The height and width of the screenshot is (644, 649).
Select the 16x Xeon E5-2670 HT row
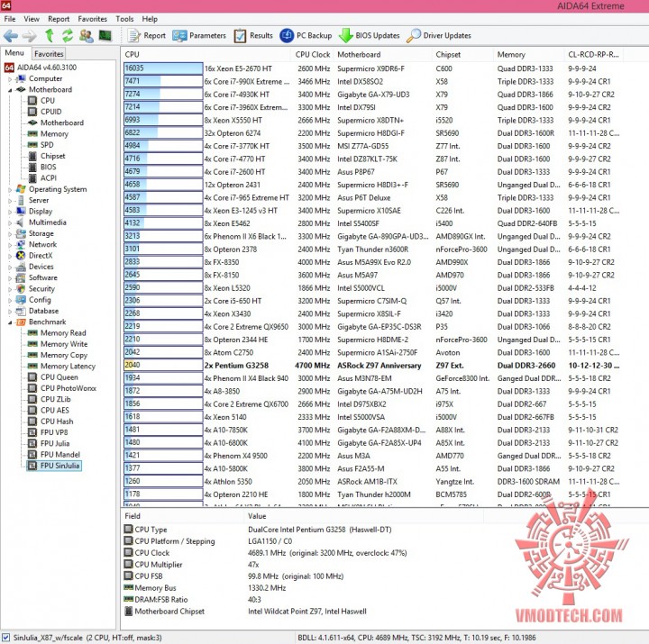coord(372,68)
